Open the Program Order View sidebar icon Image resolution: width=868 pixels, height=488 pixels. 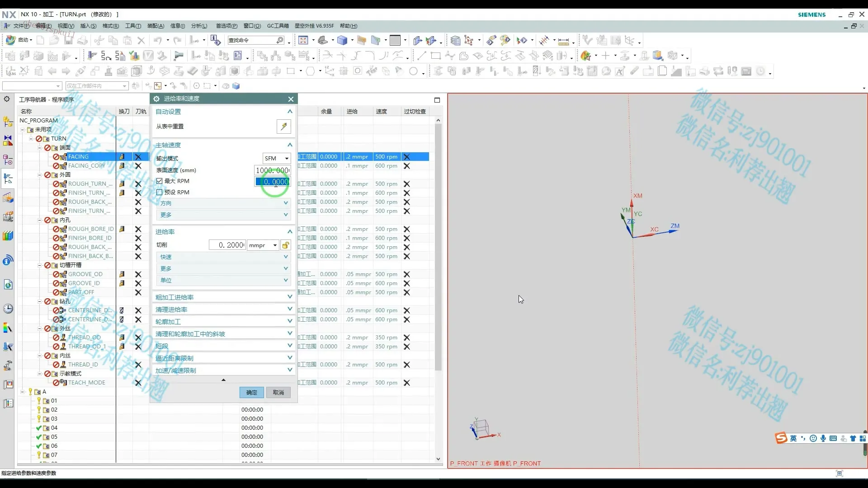tap(8, 179)
